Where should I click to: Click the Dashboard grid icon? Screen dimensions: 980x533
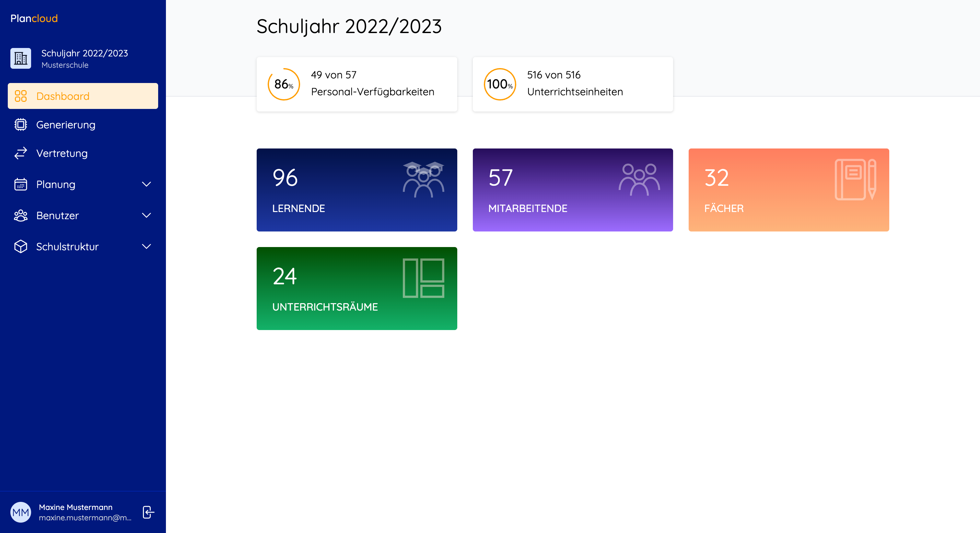coord(20,96)
